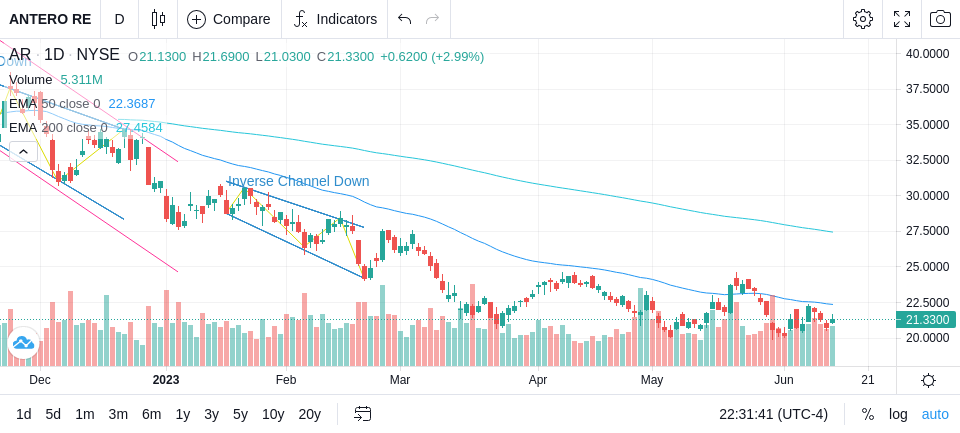Select the 5d time range
The width and height of the screenshot is (960, 433).
tap(53, 415)
